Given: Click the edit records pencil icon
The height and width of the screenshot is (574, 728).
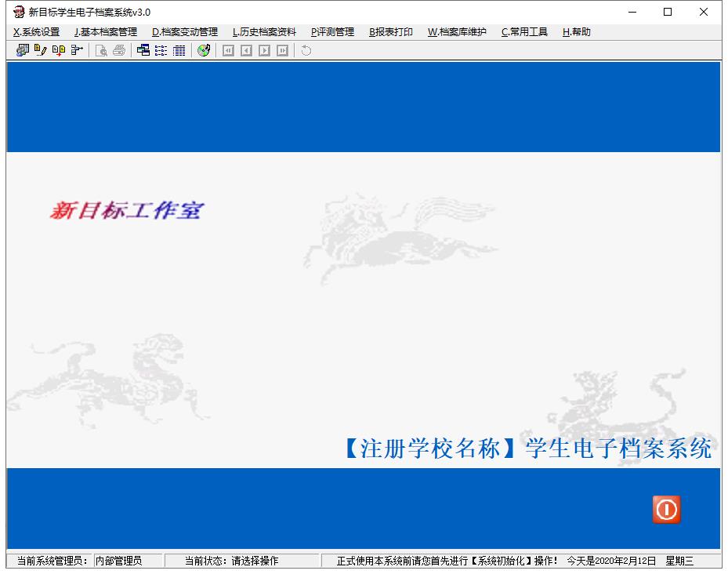Looking at the screenshot, I should (x=41, y=50).
